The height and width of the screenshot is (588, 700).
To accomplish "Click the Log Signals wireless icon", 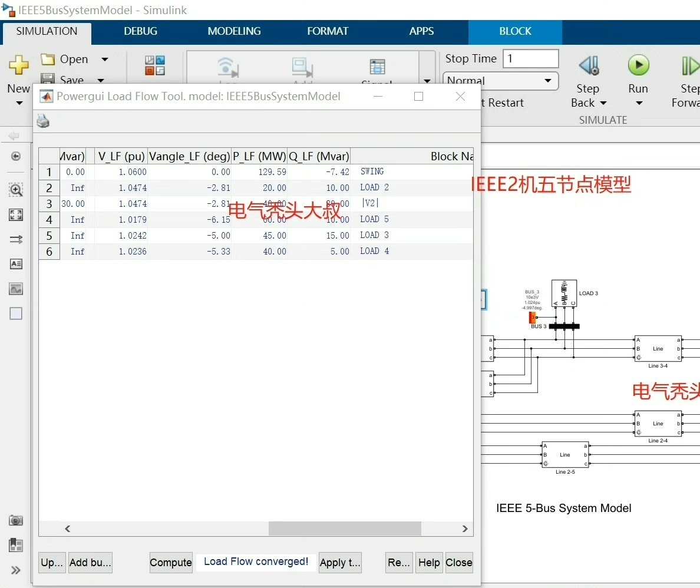I will coord(227,67).
